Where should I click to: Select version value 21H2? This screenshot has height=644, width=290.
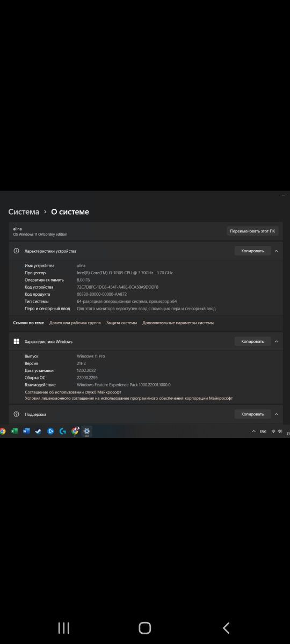[x=82, y=363]
